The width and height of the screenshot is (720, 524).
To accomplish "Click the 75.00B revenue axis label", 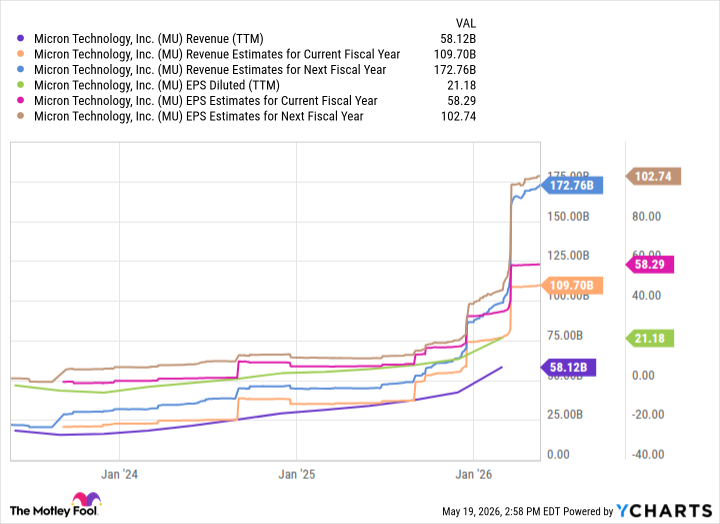I will (x=565, y=336).
